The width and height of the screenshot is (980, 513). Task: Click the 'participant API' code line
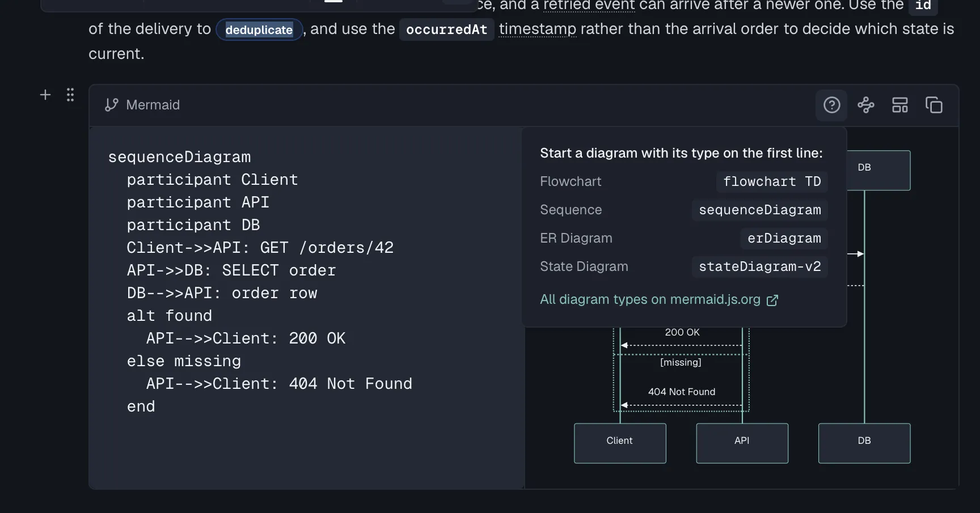tap(198, 202)
